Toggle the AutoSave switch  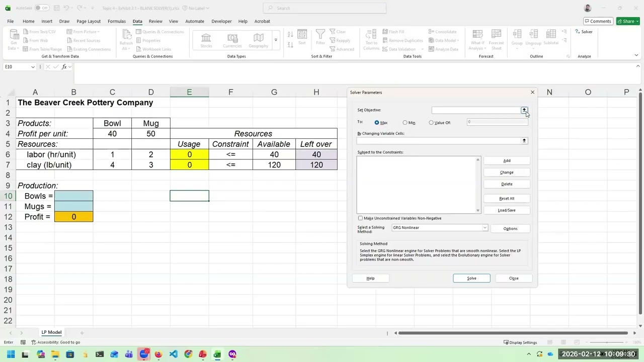[x=42, y=8]
